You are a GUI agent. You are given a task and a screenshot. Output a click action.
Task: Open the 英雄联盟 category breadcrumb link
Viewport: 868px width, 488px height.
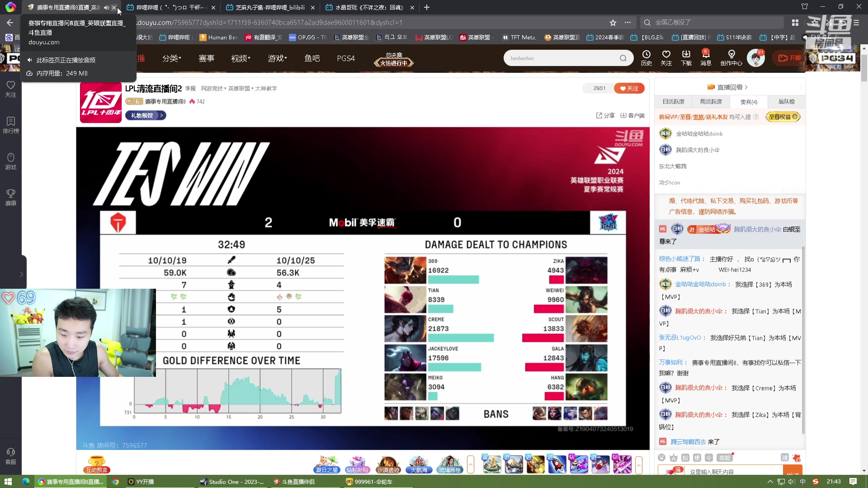tap(239, 89)
